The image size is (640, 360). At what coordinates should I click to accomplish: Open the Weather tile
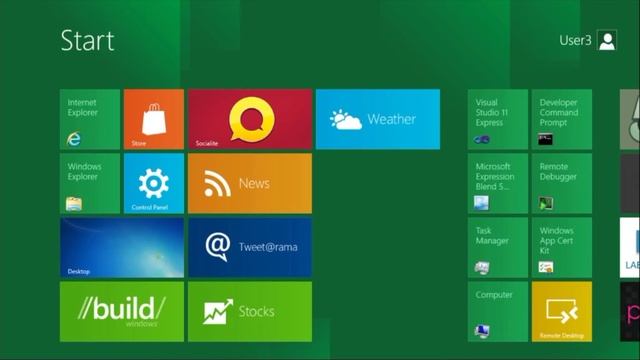click(378, 119)
